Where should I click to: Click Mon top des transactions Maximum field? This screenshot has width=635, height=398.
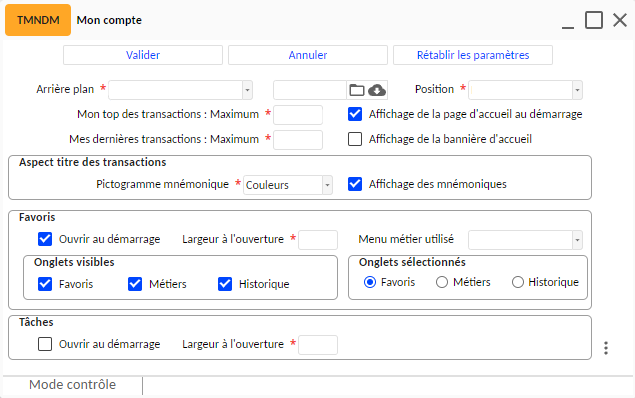click(298, 115)
